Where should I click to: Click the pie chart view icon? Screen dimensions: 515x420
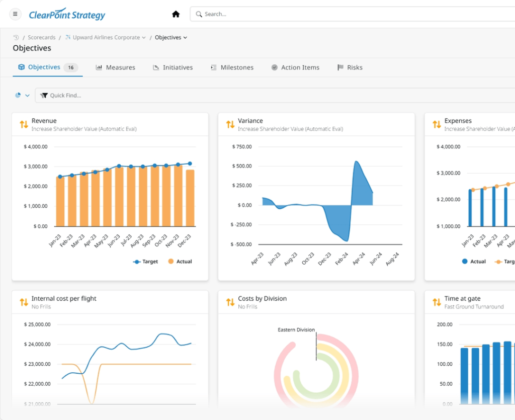[x=18, y=95]
